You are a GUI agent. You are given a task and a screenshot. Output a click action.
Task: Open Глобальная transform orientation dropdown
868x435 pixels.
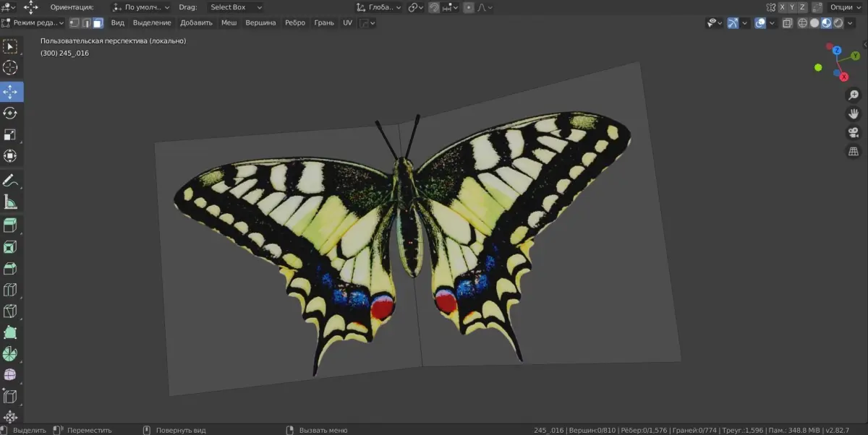tap(379, 7)
